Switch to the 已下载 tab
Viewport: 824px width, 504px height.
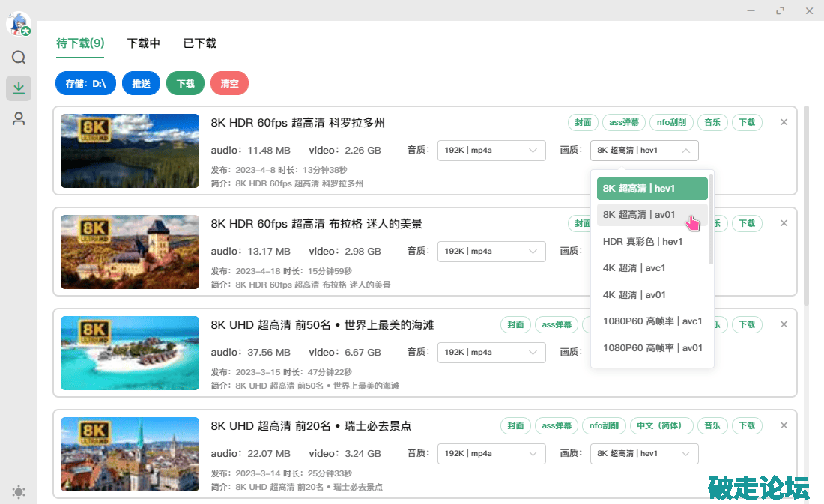(200, 43)
